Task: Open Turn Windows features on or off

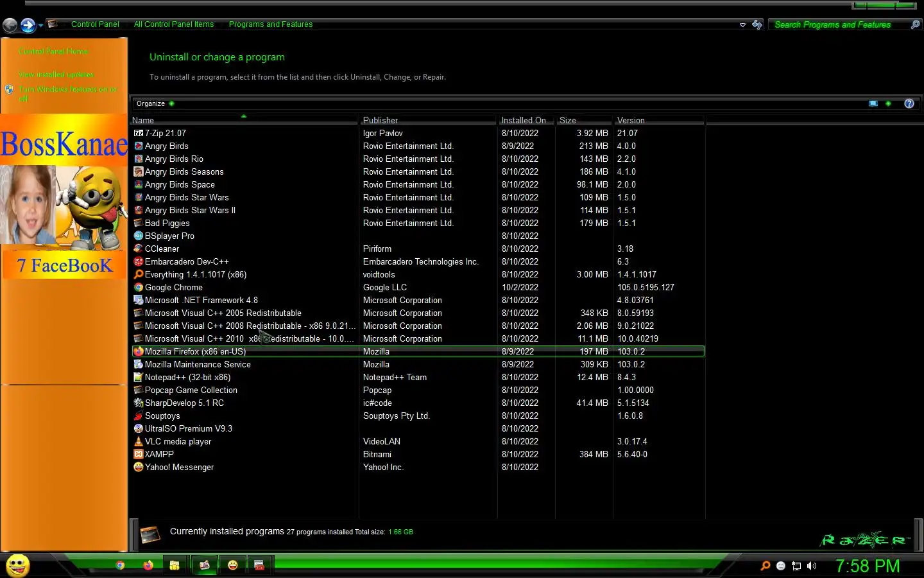Action: point(67,94)
